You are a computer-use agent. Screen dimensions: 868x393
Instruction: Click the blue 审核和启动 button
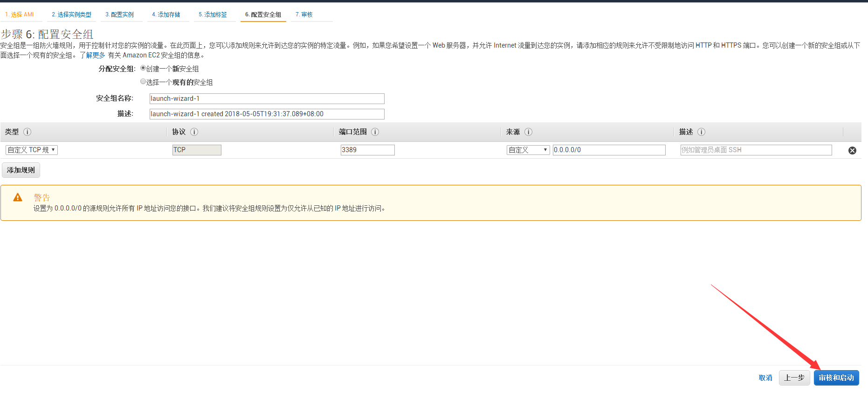836,378
